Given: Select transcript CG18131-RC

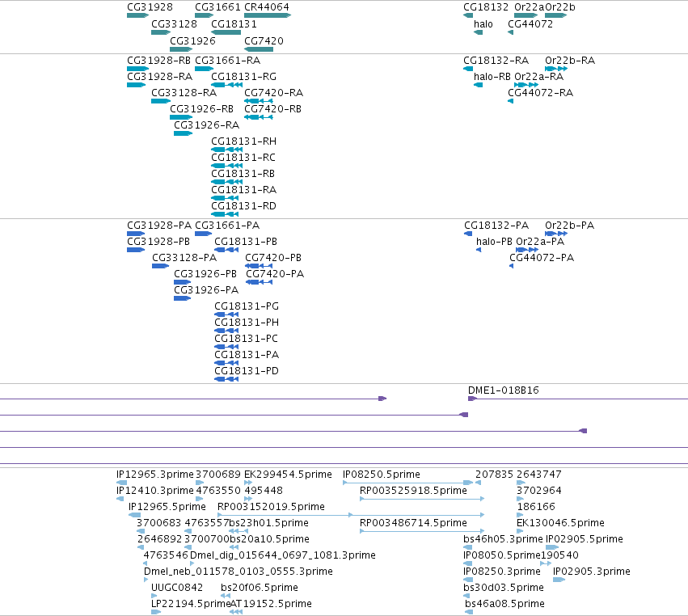Looking at the screenshot, I should pyautogui.click(x=243, y=157).
